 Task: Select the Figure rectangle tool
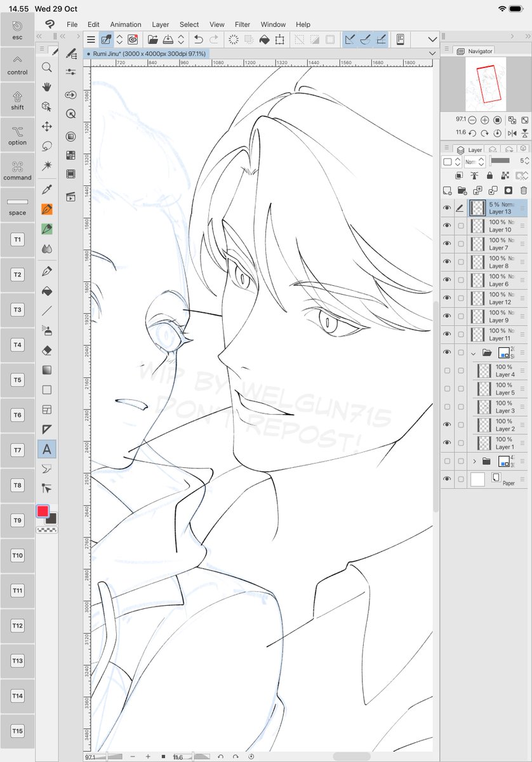tap(46, 389)
